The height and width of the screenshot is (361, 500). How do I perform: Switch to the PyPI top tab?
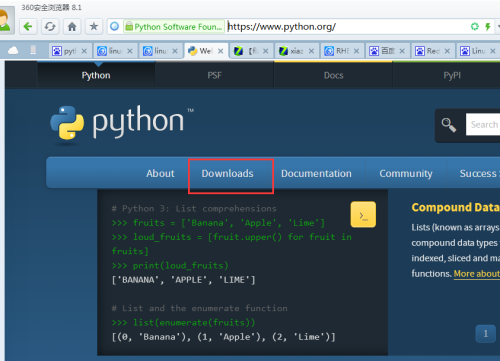(x=452, y=75)
